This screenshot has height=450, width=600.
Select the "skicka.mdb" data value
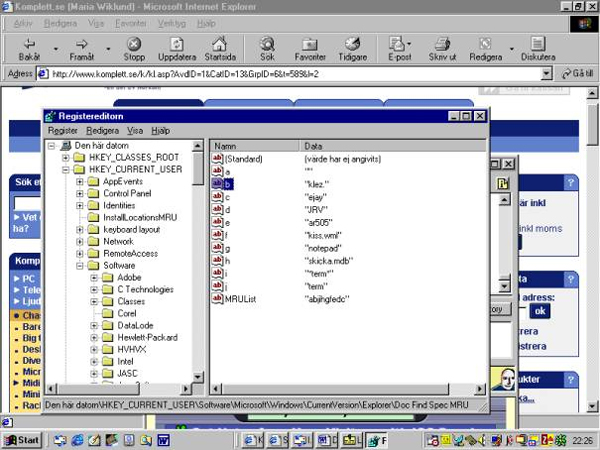(328, 261)
